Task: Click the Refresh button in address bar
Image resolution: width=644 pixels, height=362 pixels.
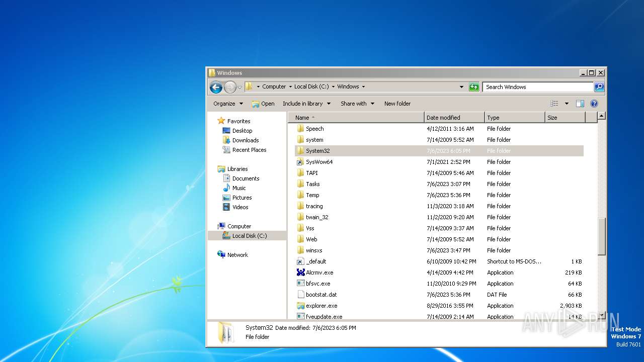Action: tap(474, 87)
